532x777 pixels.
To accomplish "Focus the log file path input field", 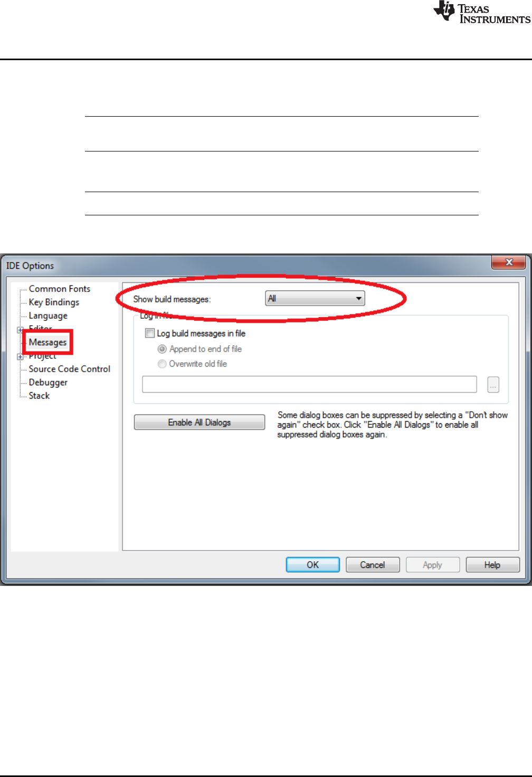I will [x=309, y=384].
